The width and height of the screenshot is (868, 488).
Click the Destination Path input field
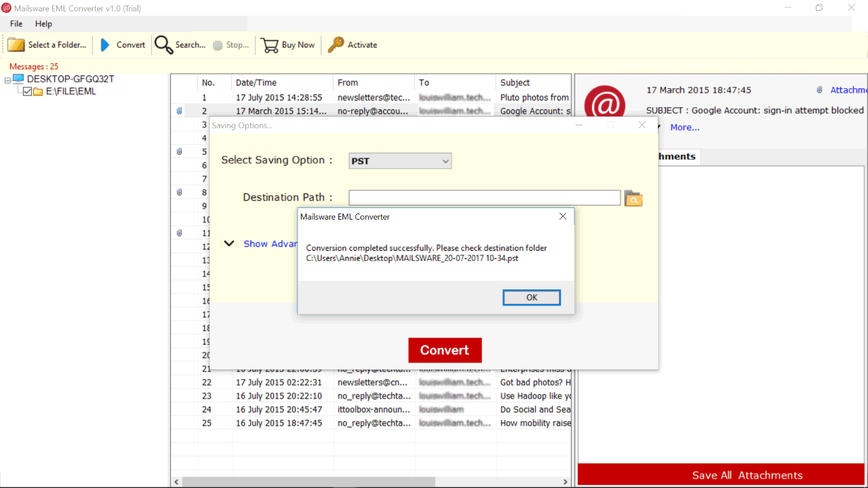(484, 198)
